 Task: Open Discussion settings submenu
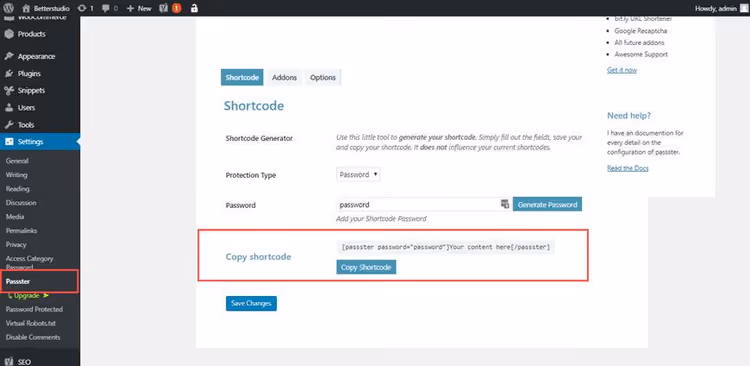click(21, 203)
